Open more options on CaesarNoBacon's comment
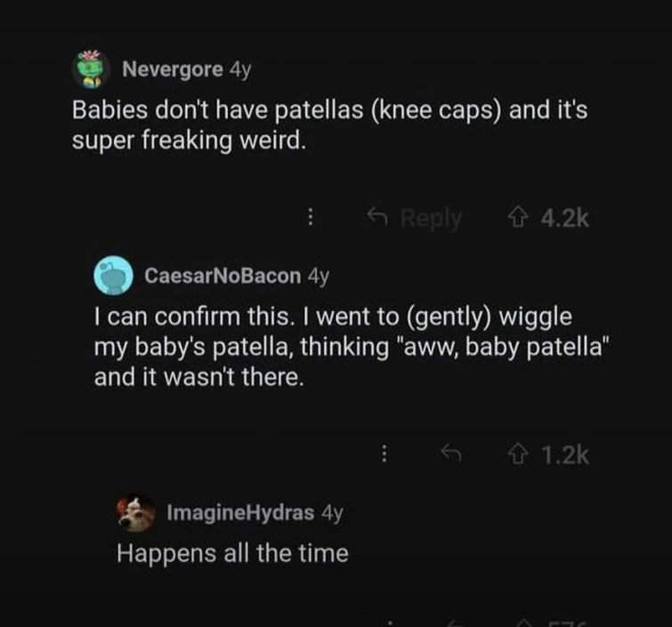Image resolution: width=672 pixels, height=627 pixels. coord(384,454)
